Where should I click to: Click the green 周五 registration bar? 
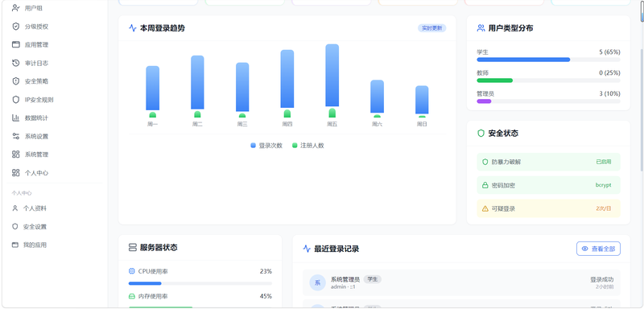point(332,113)
